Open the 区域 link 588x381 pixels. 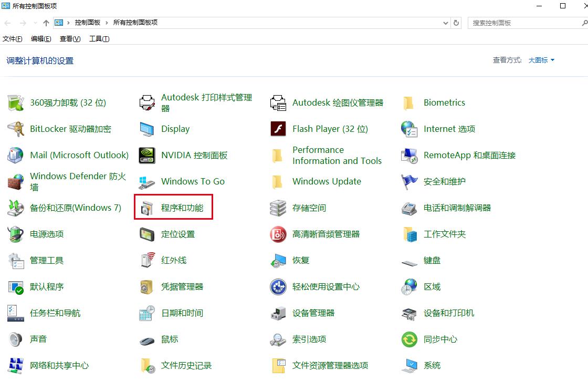point(432,287)
